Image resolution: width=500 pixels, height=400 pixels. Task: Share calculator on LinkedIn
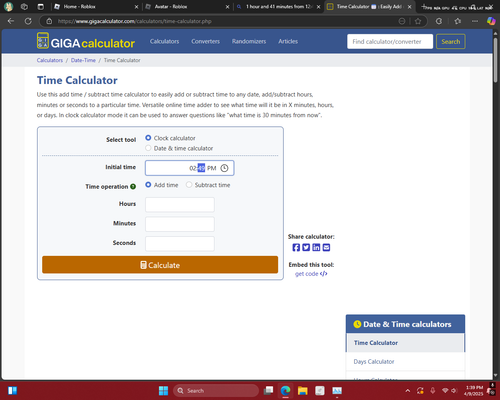point(316,247)
